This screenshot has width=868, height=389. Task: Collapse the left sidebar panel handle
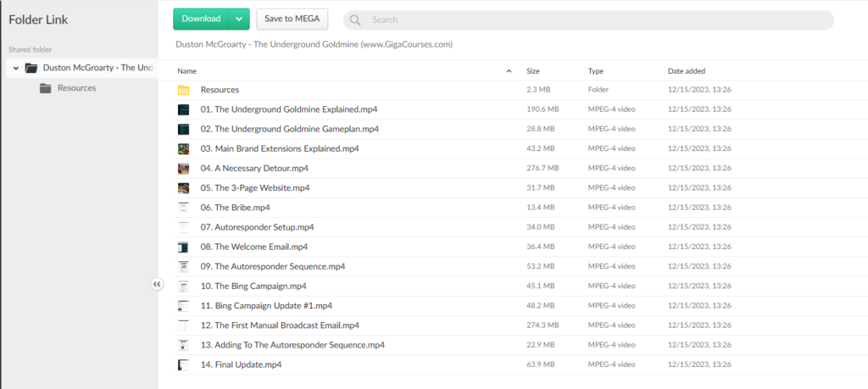click(157, 285)
